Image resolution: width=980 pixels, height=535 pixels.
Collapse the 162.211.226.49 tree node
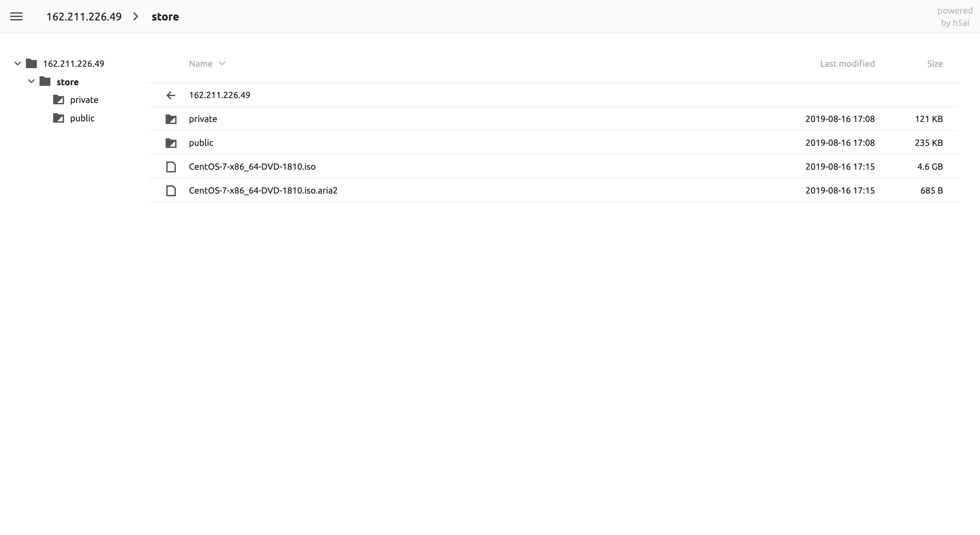click(x=17, y=63)
